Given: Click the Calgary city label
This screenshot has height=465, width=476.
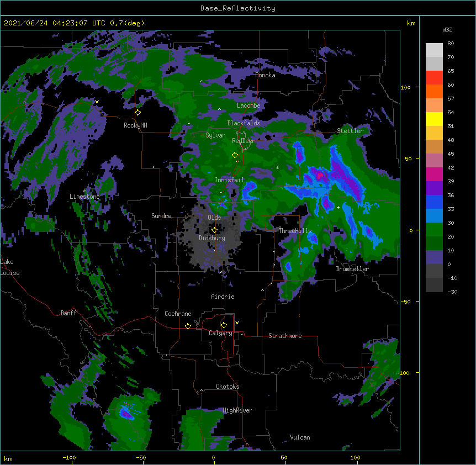Looking at the screenshot, I should pyautogui.click(x=220, y=333).
